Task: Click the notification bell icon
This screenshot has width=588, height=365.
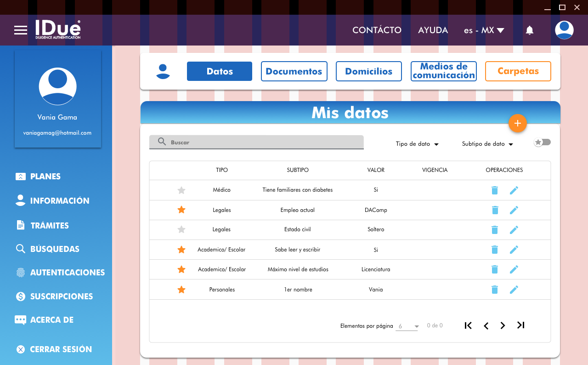Action: [x=530, y=30]
